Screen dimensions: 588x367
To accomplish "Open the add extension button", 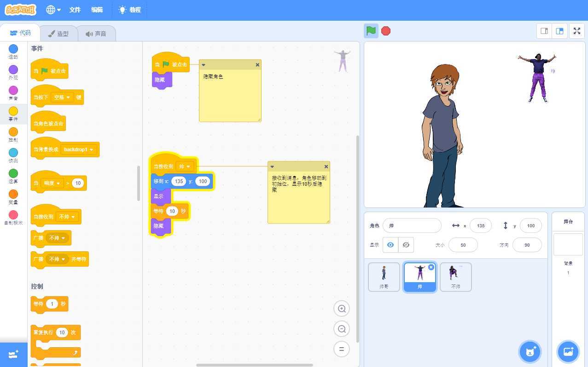I will click(x=13, y=354).
